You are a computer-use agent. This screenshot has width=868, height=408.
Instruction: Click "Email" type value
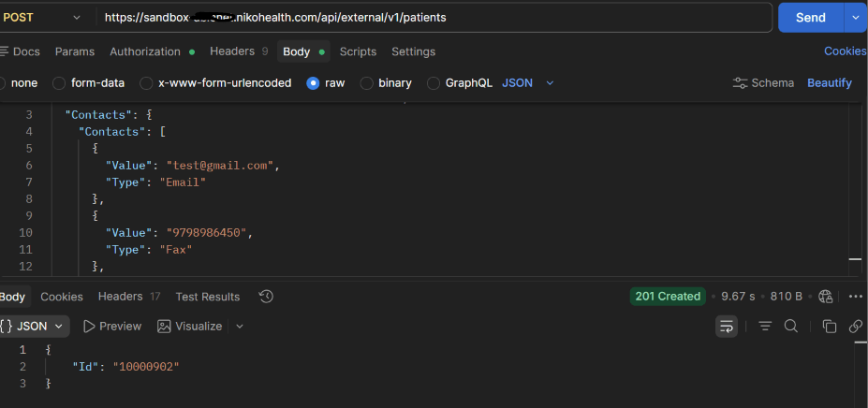[183, 182]
